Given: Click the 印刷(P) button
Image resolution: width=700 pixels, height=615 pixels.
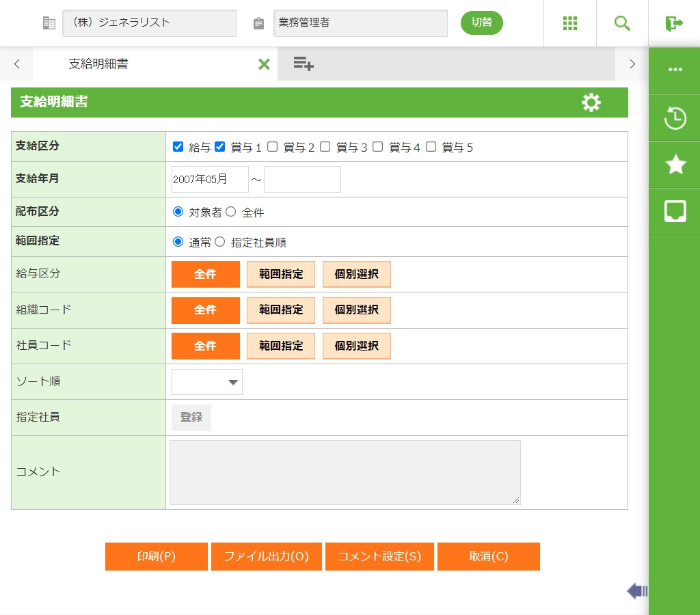Looking at the screenshot, I should [x=156, y=556].
